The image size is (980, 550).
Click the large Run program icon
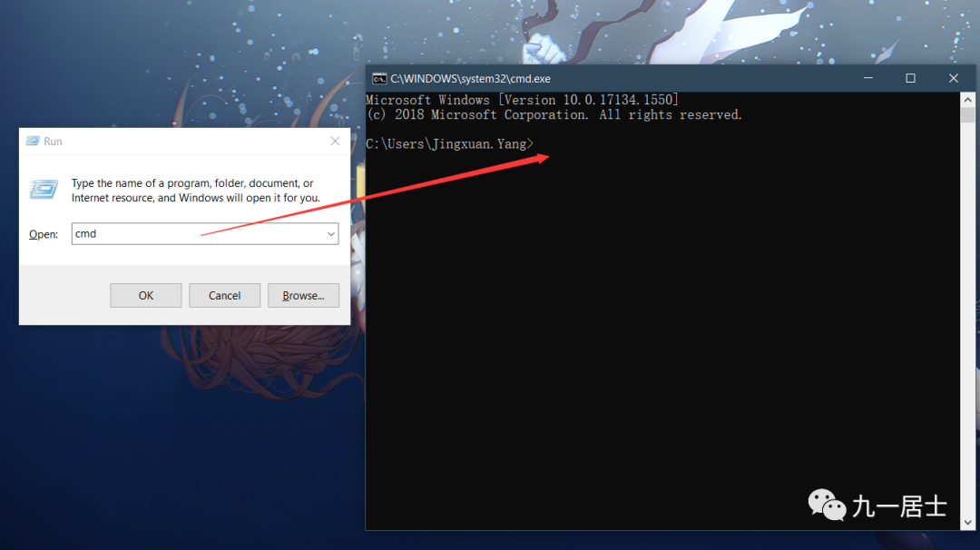44,189
